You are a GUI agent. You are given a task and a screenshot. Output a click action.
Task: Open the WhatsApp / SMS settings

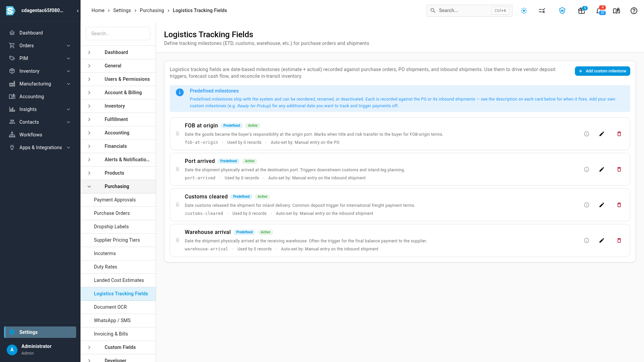tap(118, 320)
